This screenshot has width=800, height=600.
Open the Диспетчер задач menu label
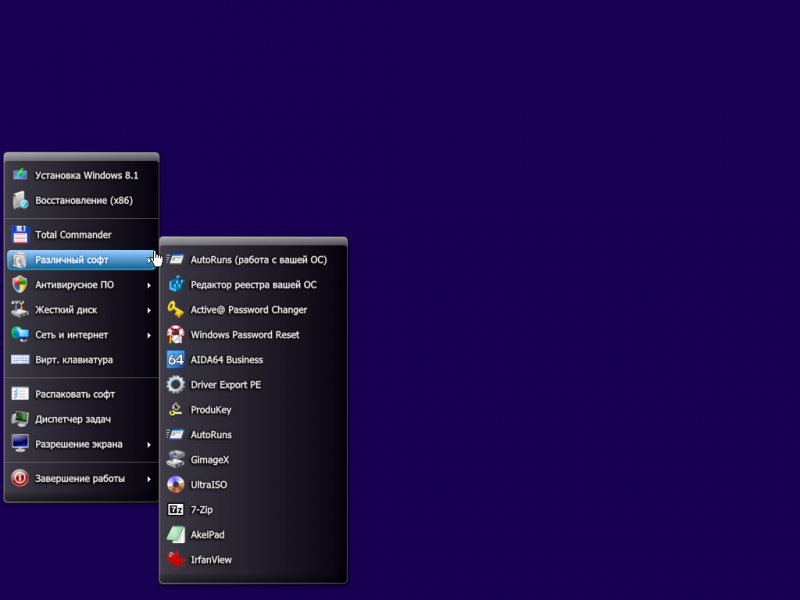[x=73, y=419]
